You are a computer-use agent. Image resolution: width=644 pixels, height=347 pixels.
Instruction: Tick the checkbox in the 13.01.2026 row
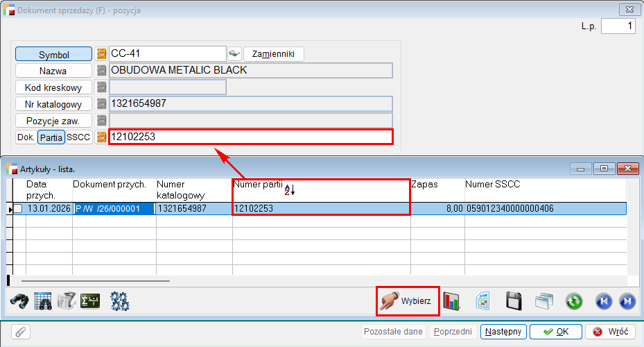(19, 208)
